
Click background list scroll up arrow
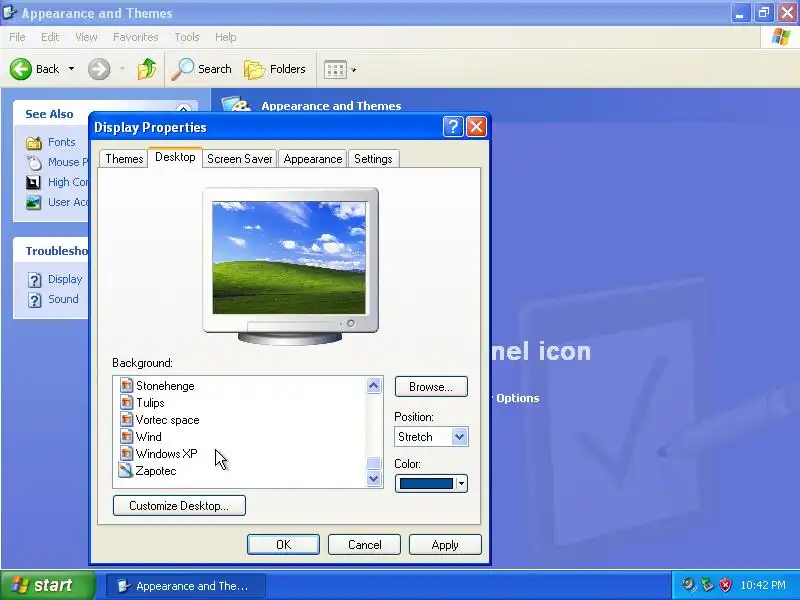click(373, 386)
